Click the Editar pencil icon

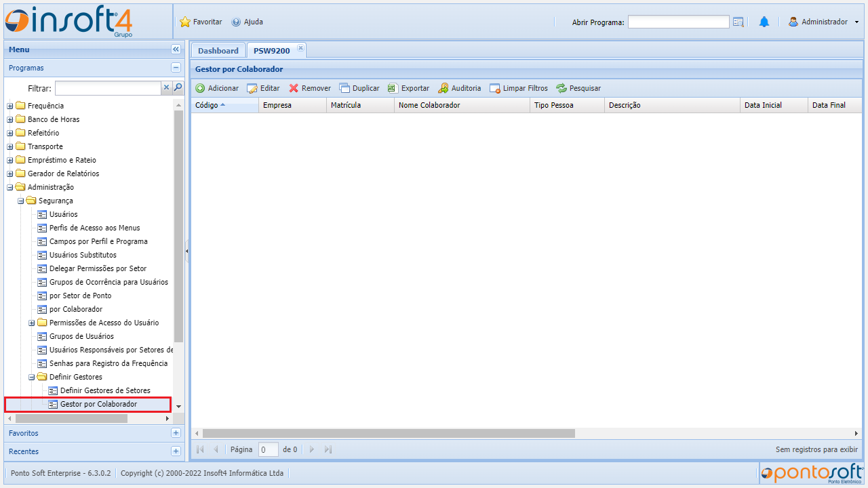click(x=252, y=88)
